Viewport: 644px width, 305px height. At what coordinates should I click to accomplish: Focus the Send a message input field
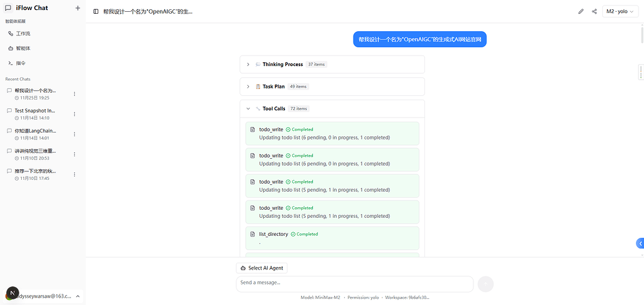point(355,284)
